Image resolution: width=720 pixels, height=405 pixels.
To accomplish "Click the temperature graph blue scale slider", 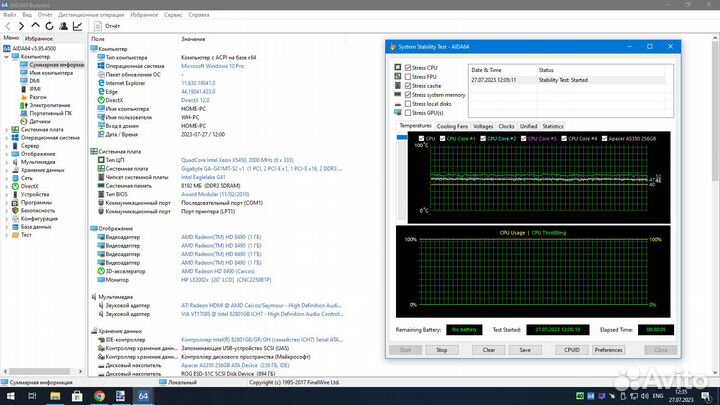I will point(402,137).
